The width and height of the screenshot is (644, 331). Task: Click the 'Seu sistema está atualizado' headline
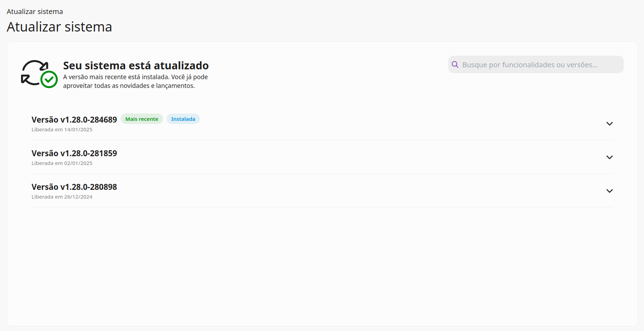click(x=136, y=65)
